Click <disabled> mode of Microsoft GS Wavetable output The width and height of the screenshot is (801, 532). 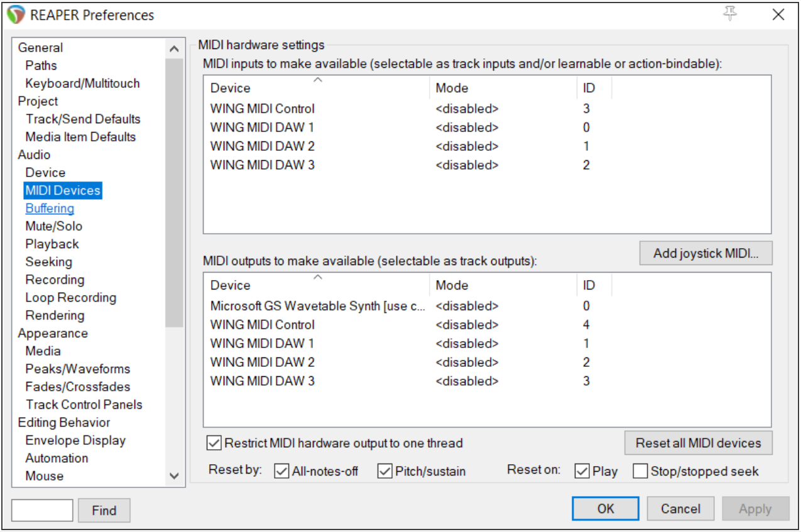click(467, 306)
